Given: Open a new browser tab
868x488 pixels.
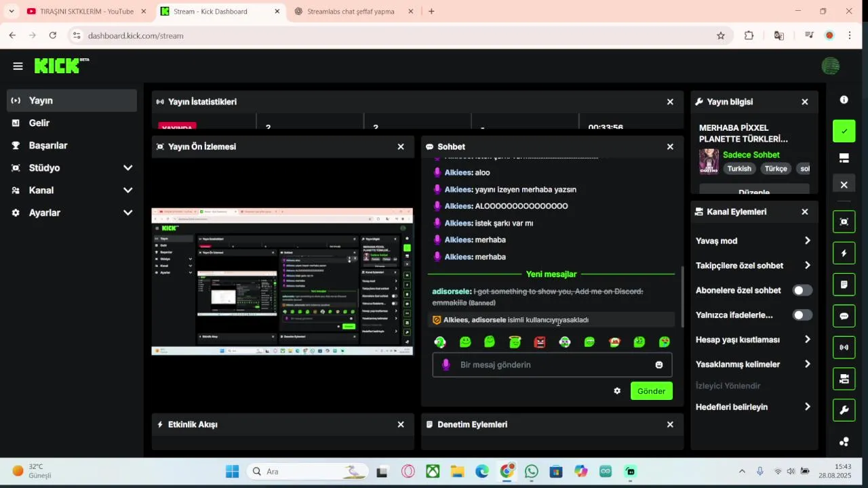Looking at the screenshot, I should [432, 12].
